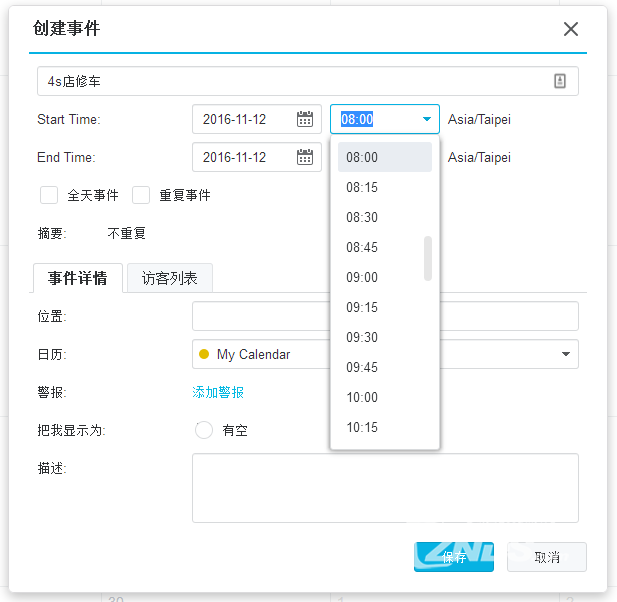Choose 08:00 from time list
Image resolution: width=617 pixels, height=602 pixels.
point(385,157)
